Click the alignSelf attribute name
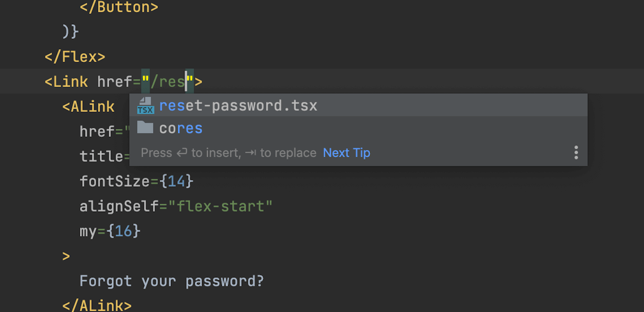Image resolution: width=644 pixels, height=312 pixels. [x=119, y=207]
